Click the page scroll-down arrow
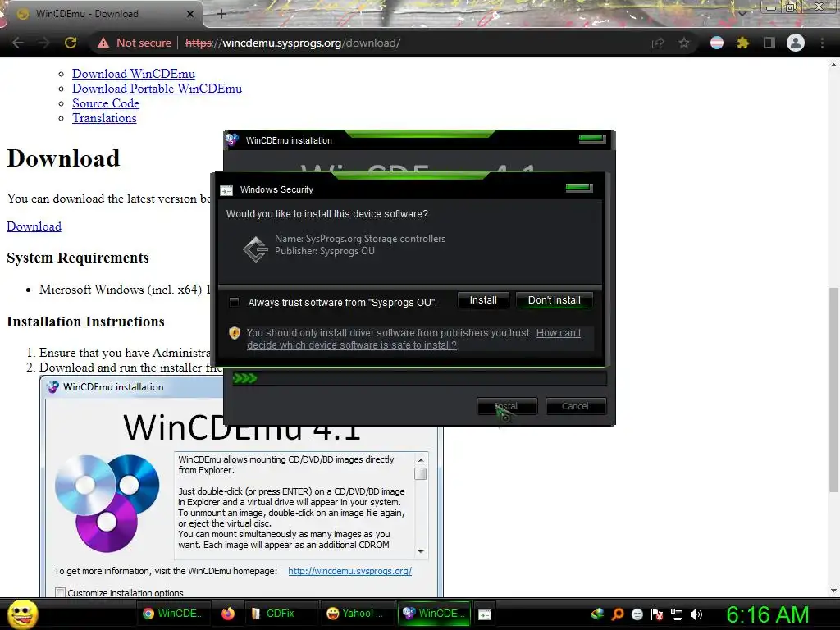Viewport: 840px width, 630px height. coord(833,591)
